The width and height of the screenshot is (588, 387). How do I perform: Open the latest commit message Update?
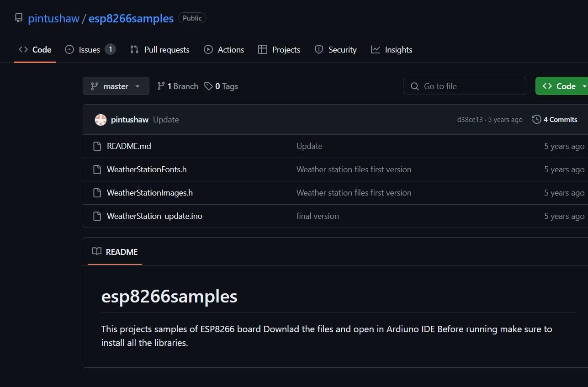[x=166, y=120]
